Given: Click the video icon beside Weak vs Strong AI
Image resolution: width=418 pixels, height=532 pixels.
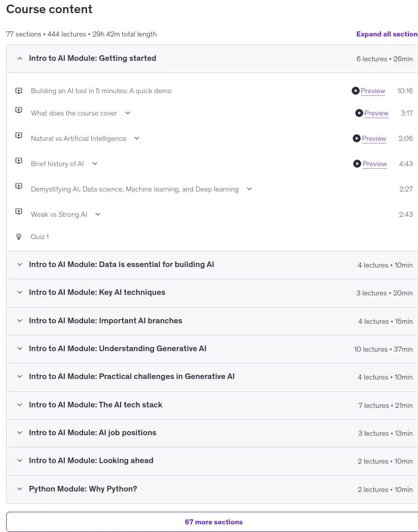Looking at the screenshot, I should pos(19,211).
